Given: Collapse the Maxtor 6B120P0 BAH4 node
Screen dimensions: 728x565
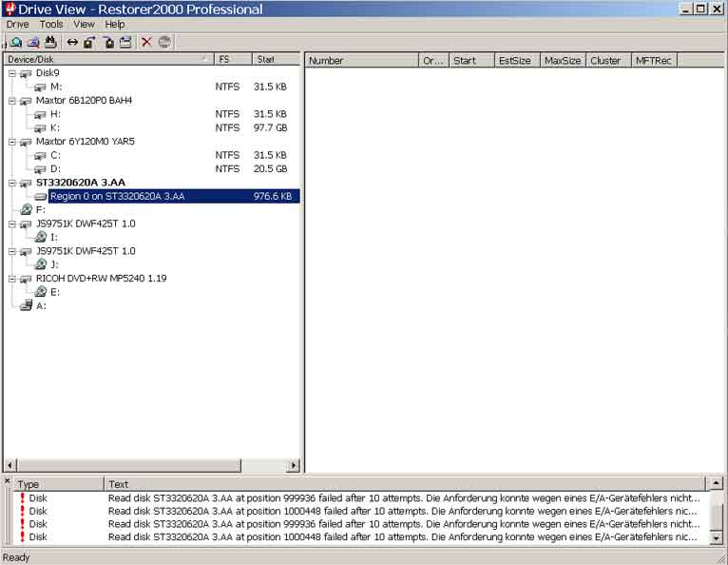Looking at the screenshot, I should (12, 101).
